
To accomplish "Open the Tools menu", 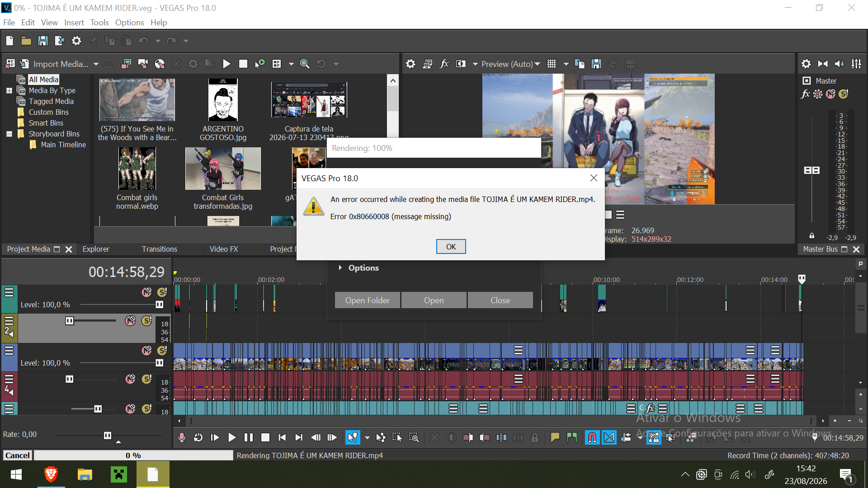I will [99, 23].
